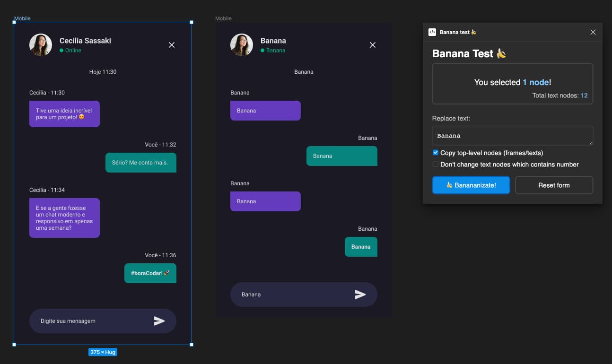Click the 'Você - 11:32' label
This screenshot has height=364, width=612.
click(160, 145)
